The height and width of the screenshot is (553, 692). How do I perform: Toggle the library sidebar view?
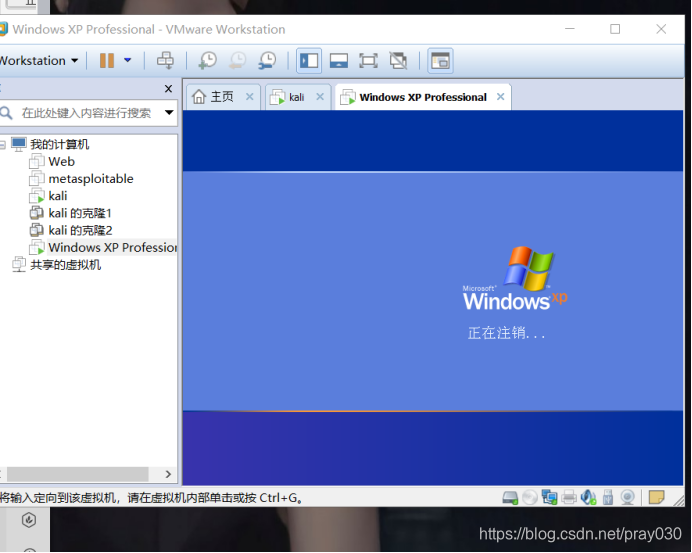tap(308, 60)
